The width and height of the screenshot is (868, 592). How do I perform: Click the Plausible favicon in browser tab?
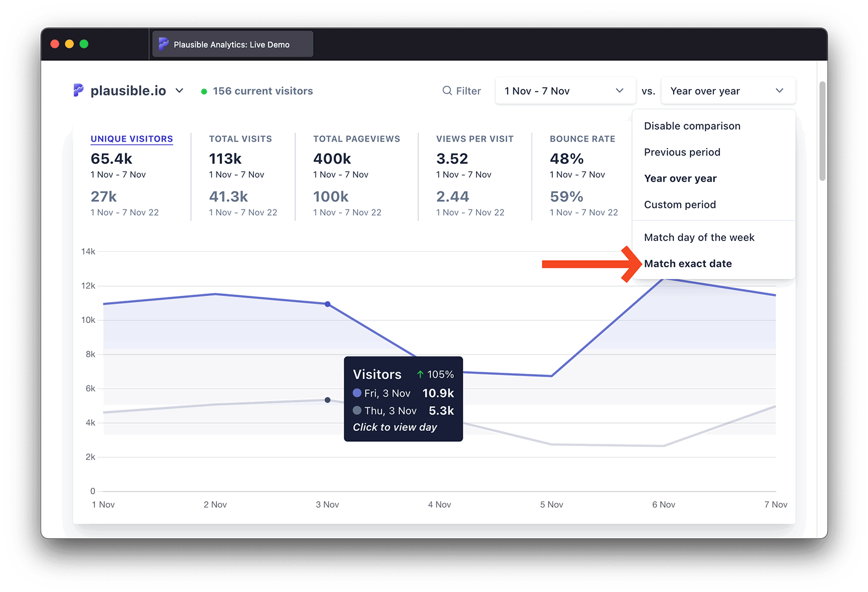(163, 44)
